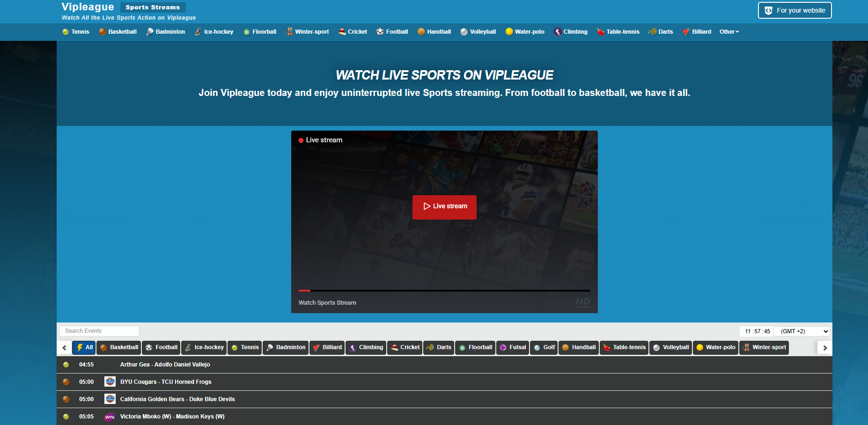Open the GMT timezone selector
The width and height of the screenshot is (868, 425).
click(x=801, y=331)
